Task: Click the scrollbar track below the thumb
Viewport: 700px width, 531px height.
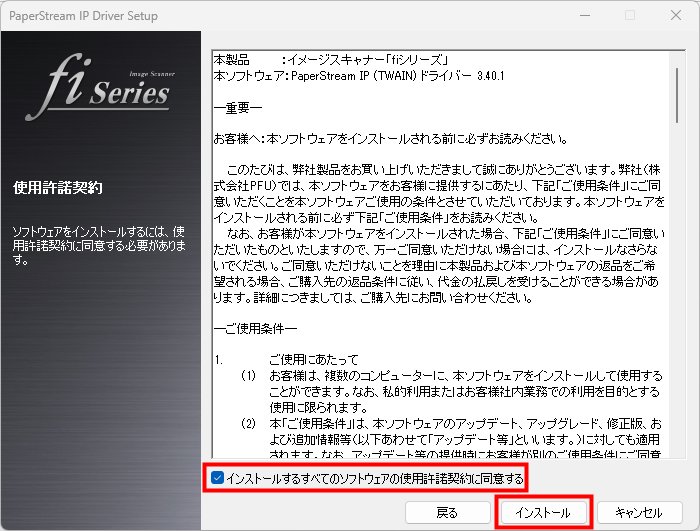Action: (x=677, y=300)
